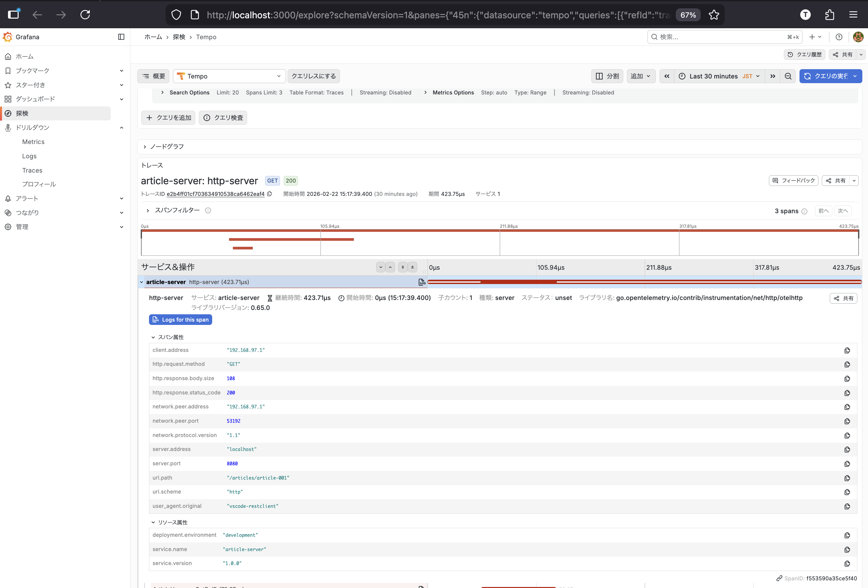Image resolution: width=868 pixels, height=588 pixels.
Task: Click the Logs for this span button
Action: pos(180,319)
